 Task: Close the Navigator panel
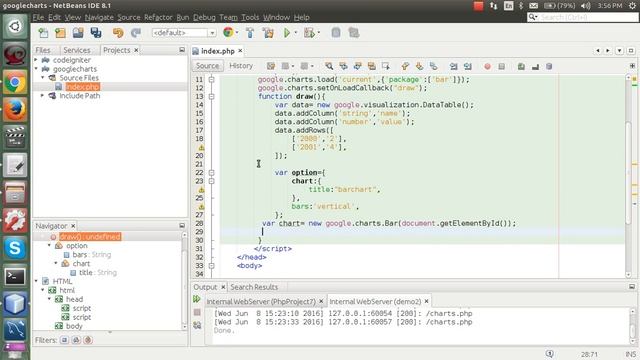tap(73, 226)
